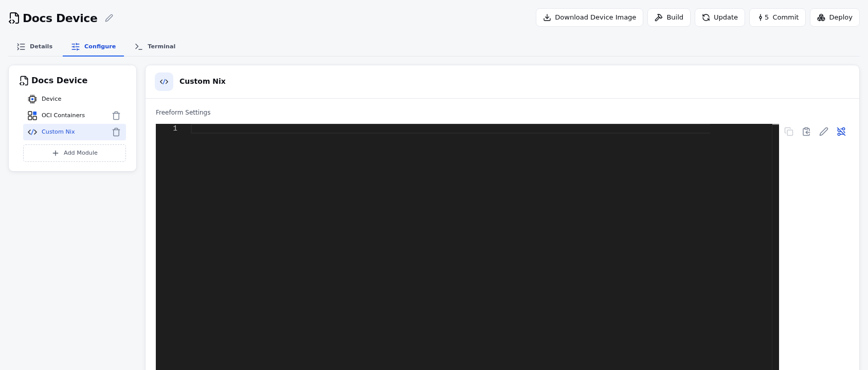
Task: Deploy the device configuration
Action: (x=835, y=17)
